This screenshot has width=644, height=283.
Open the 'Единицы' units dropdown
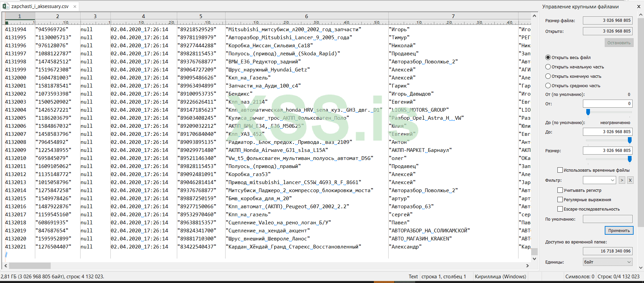pyautogui.click(x=608, y=262)
